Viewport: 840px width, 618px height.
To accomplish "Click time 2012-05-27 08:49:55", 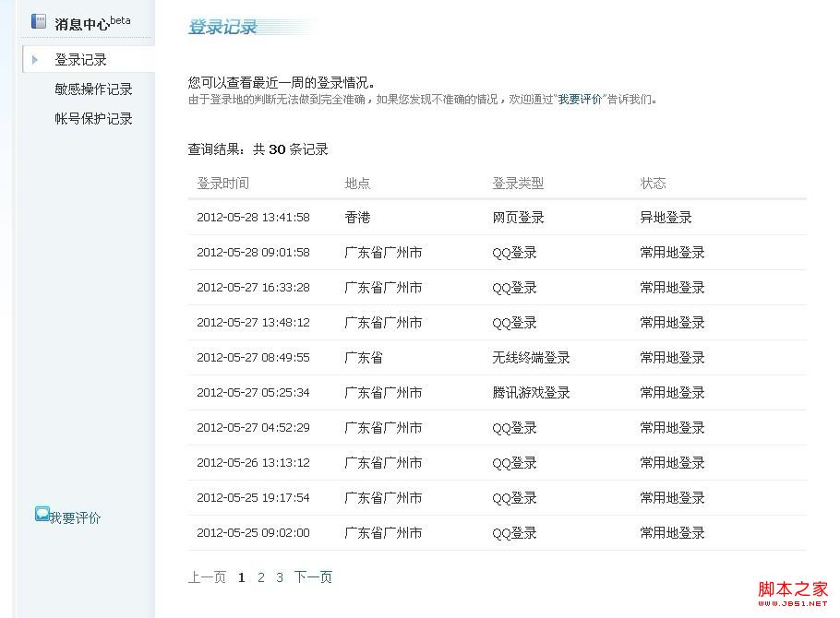I will point(254,358).
